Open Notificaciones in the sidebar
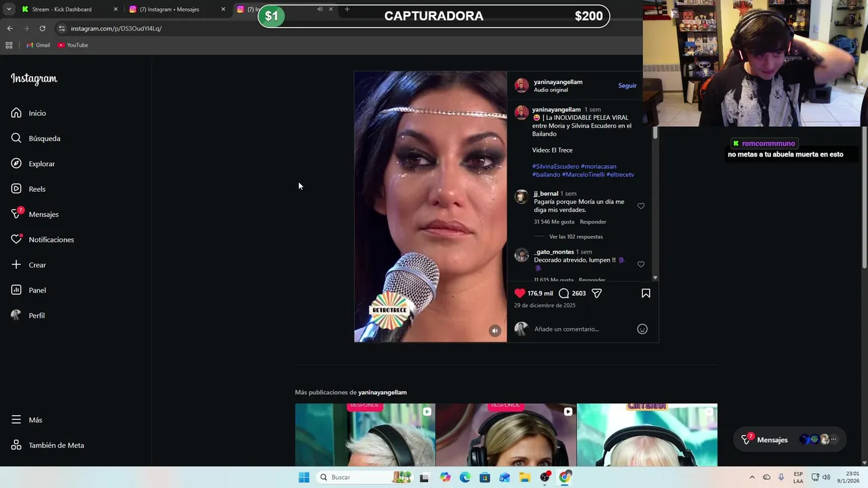Image resolution: width=868 pixels, height=488 pixels. point(43,240)
